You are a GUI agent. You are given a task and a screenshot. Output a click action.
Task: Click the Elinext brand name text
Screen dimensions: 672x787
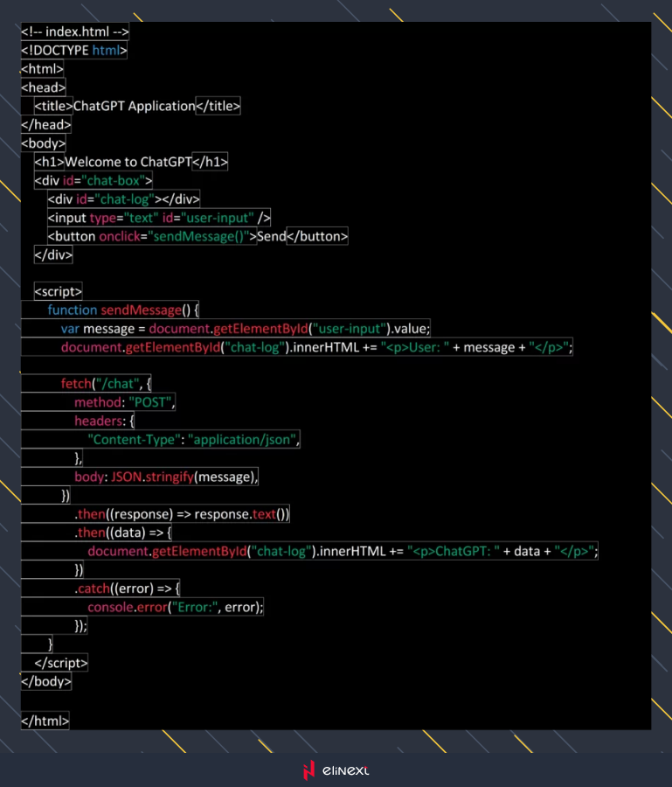point(345,770)
